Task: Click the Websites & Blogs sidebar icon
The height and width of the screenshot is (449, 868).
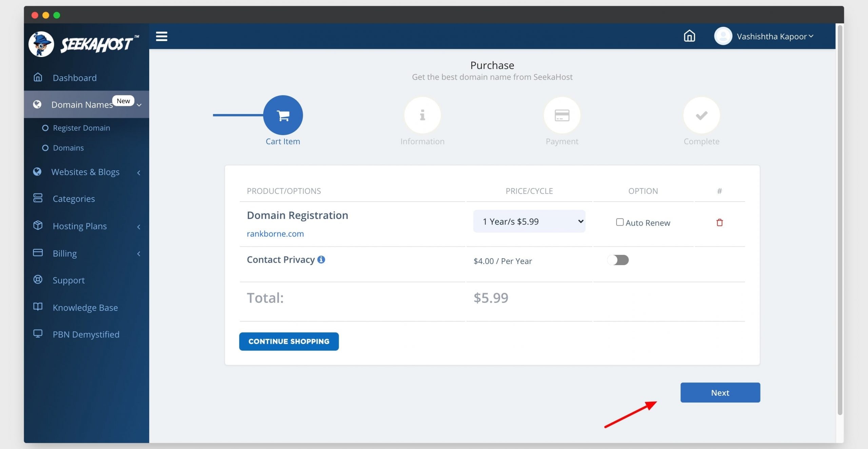Action: pos(38,171)
